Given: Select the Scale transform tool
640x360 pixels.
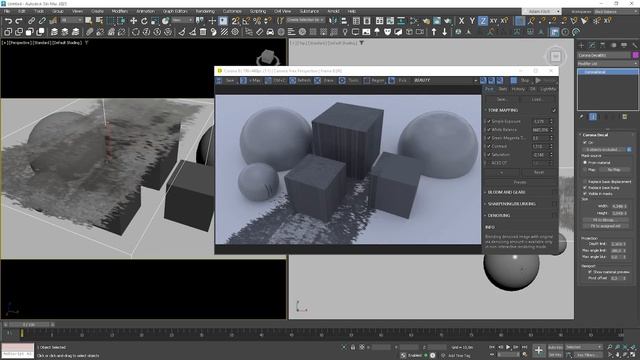Looking at the screenshot, I should tap(155, 21).
